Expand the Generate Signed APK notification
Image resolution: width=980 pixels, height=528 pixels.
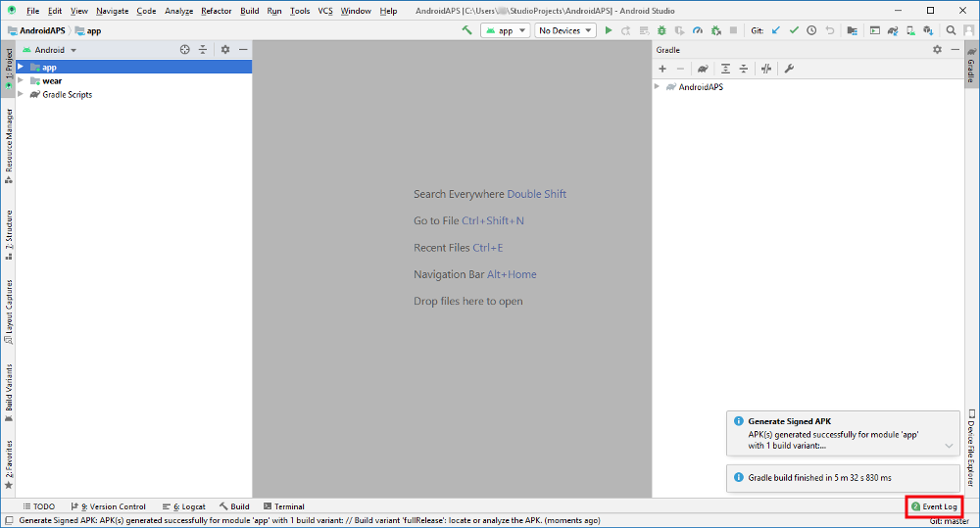(x=949, y=446)
